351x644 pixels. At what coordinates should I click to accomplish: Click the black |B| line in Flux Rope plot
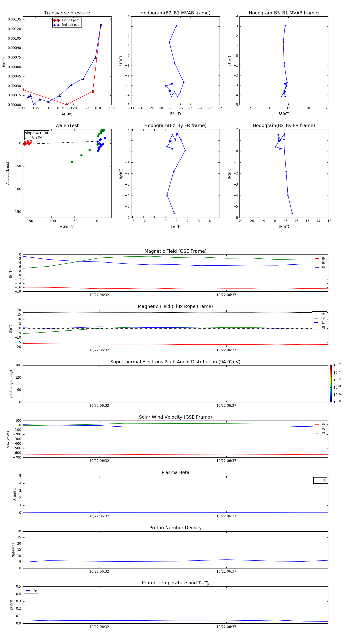point(175,312)
